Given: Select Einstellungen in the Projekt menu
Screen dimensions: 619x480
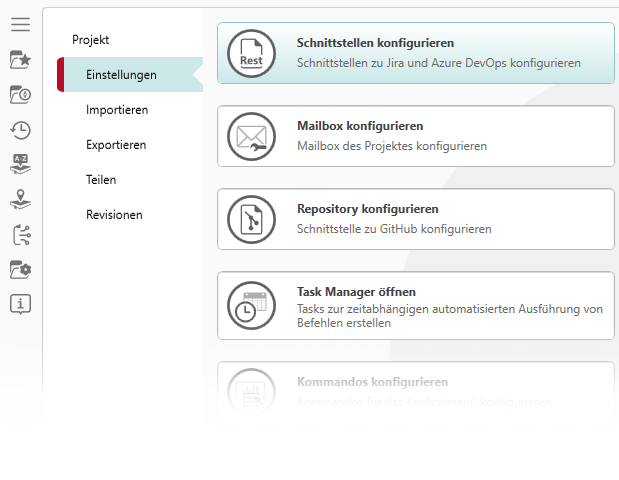Looking at the screenshot, I should point(130,75).
